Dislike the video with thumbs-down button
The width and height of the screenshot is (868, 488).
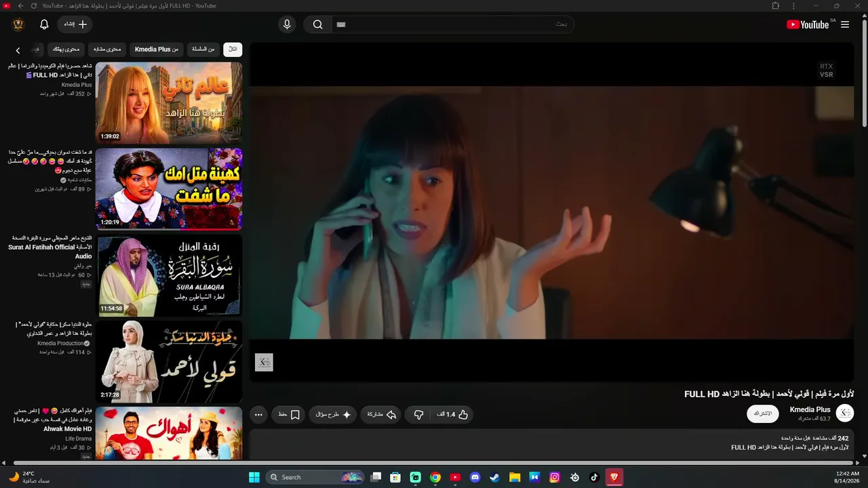(x=418, y=414)
